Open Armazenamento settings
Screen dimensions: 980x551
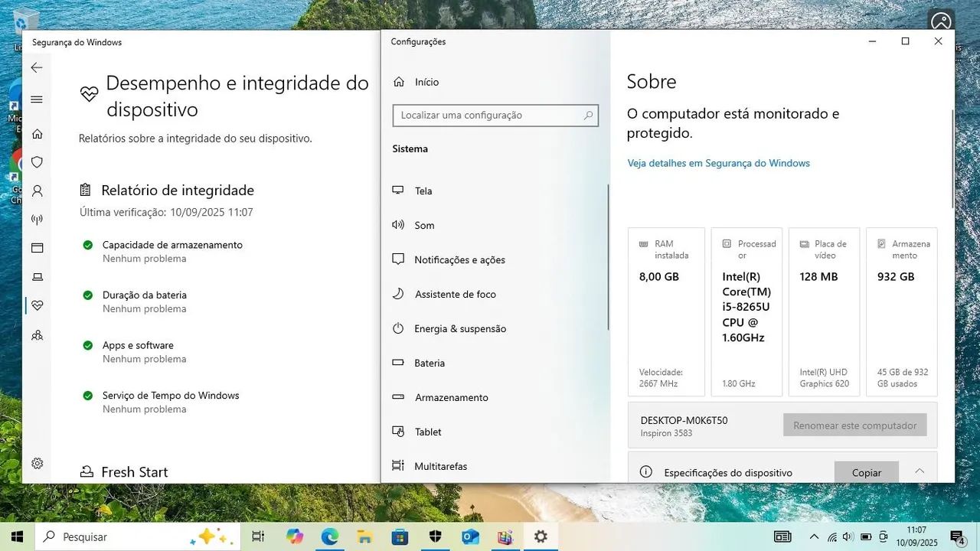tap(451, 397)
